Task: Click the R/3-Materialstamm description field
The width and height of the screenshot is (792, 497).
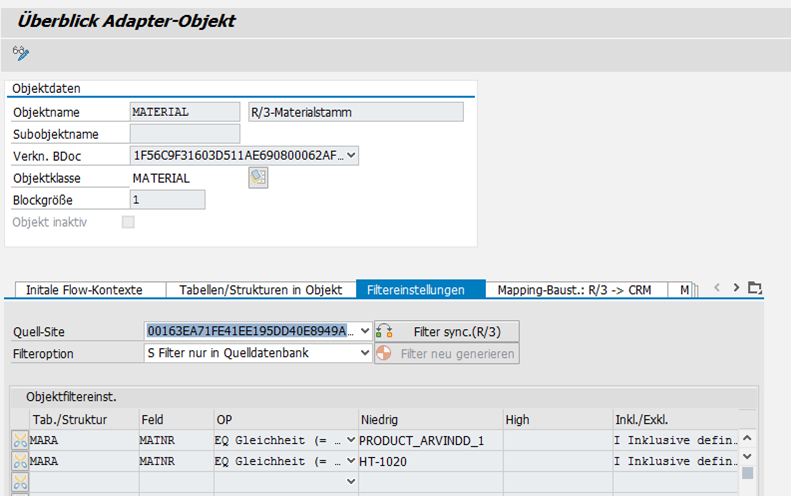Action: (356, 112)
